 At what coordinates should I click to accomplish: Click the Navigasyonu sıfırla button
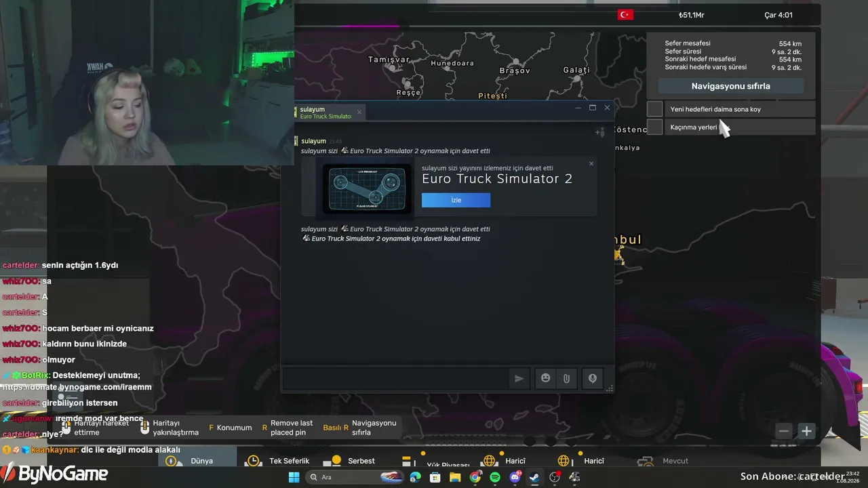tap(730, 86)
